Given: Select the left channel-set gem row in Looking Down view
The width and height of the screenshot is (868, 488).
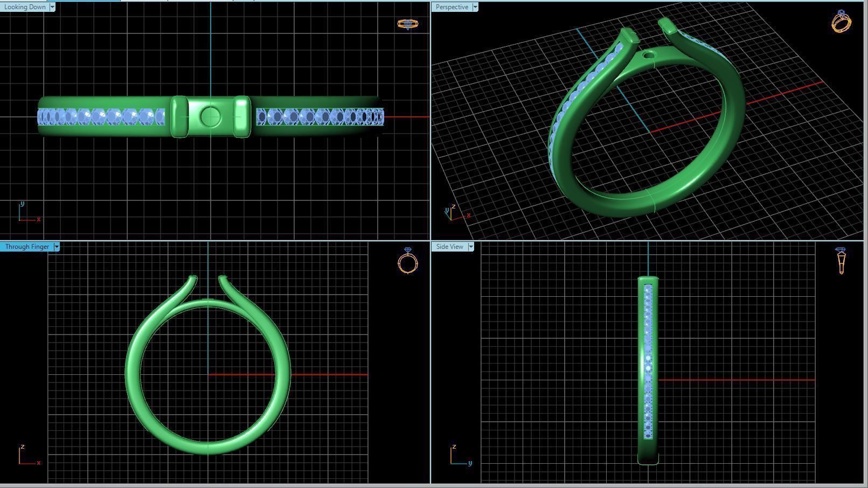Looking at the screenshot, I should 101,117.
